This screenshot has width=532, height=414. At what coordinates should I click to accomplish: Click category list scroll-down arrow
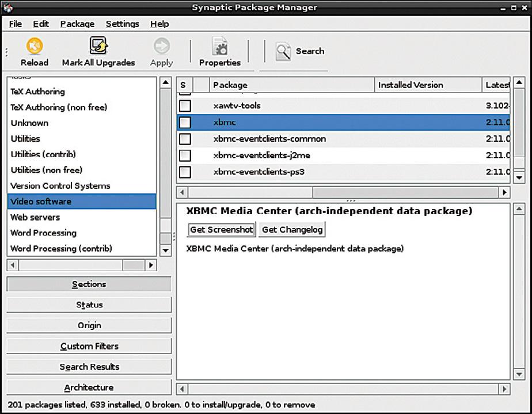coord(166,250)
